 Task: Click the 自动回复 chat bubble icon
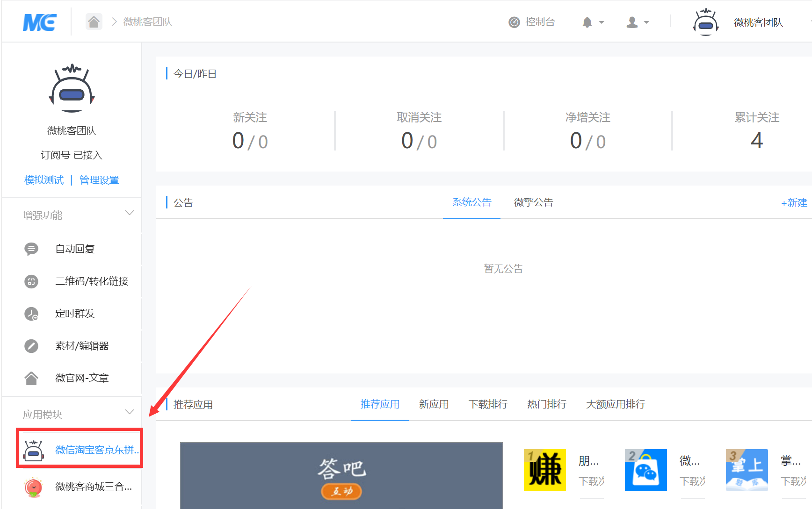[31, 249]
